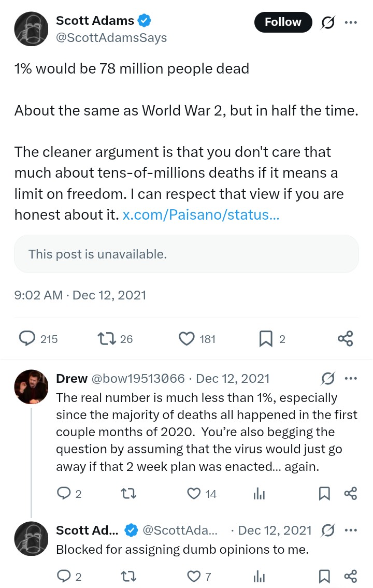Screen dimensions: 373x588
Task: Repost the main tweet with 26 reposts
Action: [106, 339]
